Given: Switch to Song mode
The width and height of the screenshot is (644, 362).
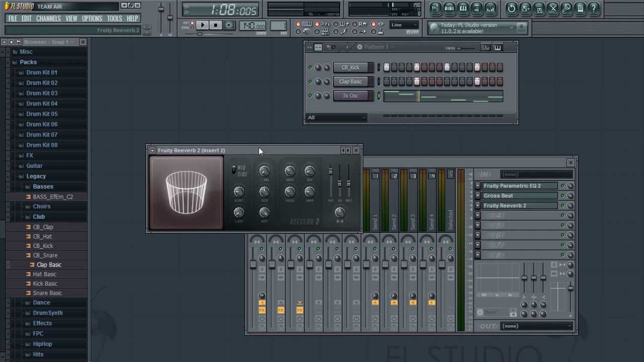Looking at the screenshot, I should click(192, 28).
